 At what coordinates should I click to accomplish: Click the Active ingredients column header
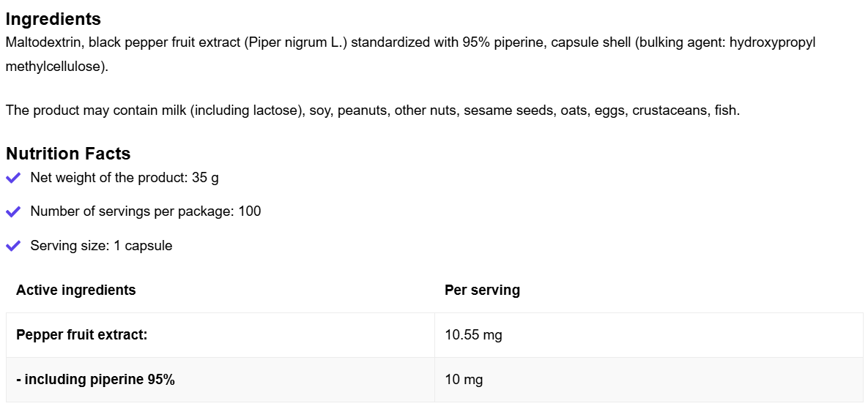76,290
